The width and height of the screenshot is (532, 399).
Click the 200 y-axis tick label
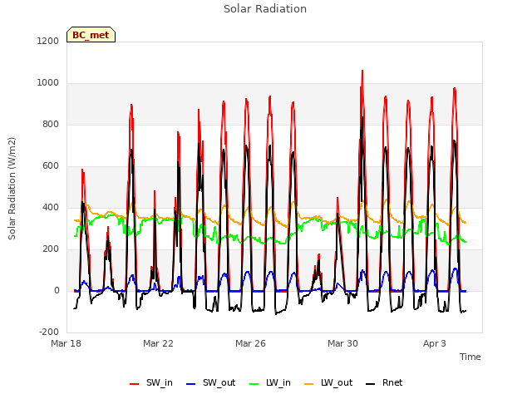click(x=51, y=249)
